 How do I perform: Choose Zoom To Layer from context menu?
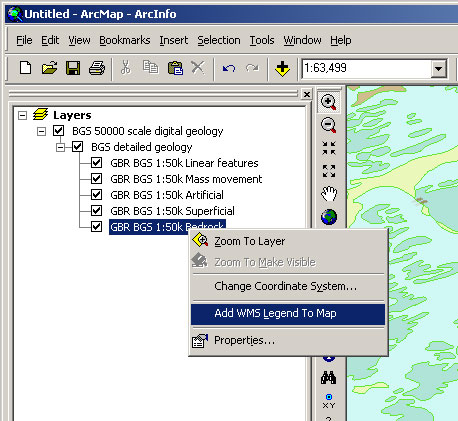coord(288,241)
